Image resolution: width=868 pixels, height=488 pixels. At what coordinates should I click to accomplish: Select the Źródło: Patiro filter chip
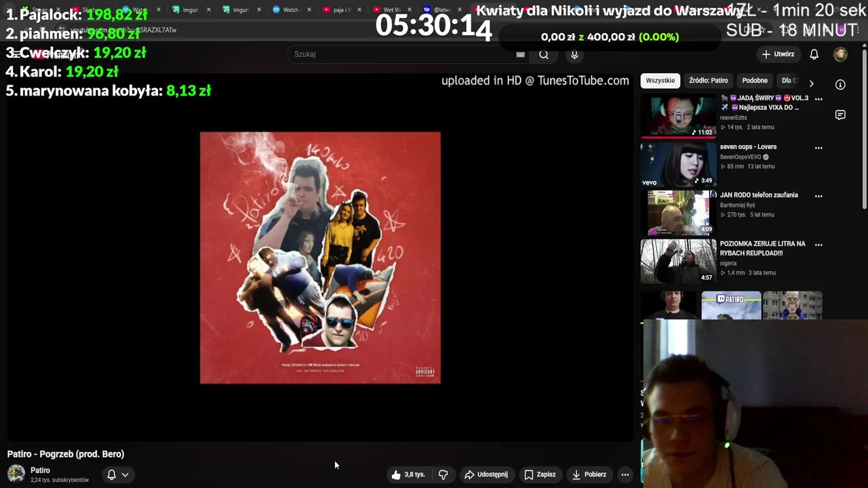[x=708, y=81]
